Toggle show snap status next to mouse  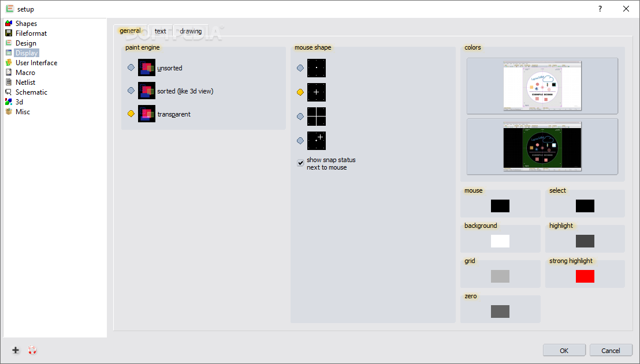click(300, 163)
